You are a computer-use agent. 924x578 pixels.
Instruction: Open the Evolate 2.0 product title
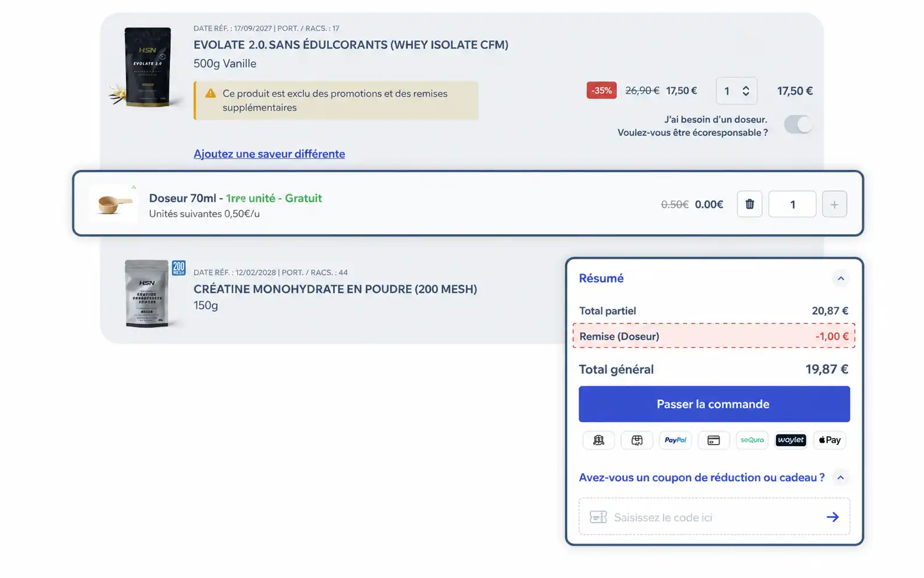point(351,45)
